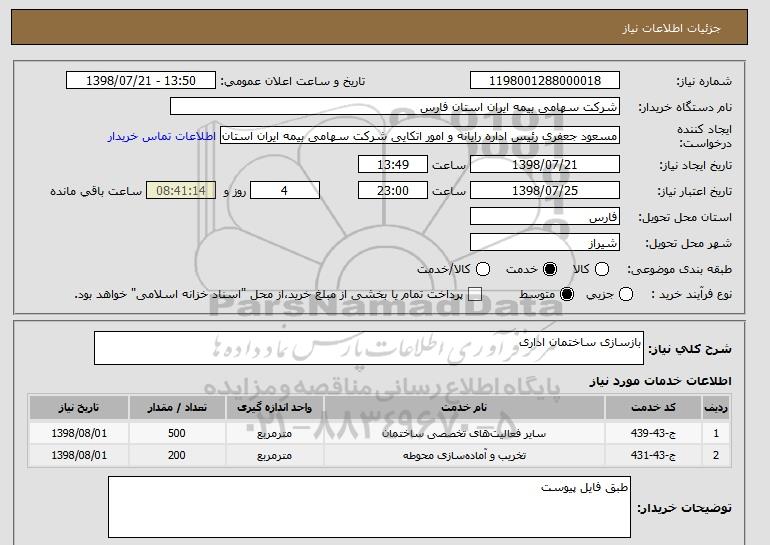Click the واحد اندازه گیری column header

coord(275,408)
